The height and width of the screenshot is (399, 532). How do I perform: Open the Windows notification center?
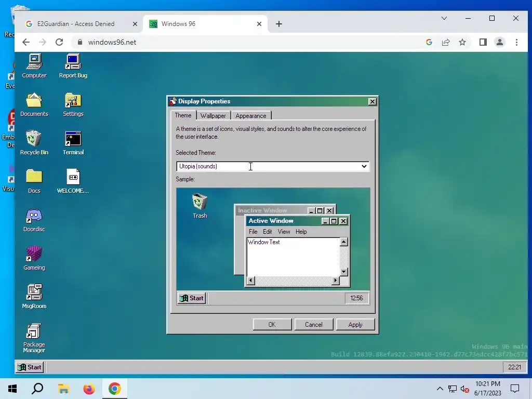pyautogui.click(x=515, y=389)
